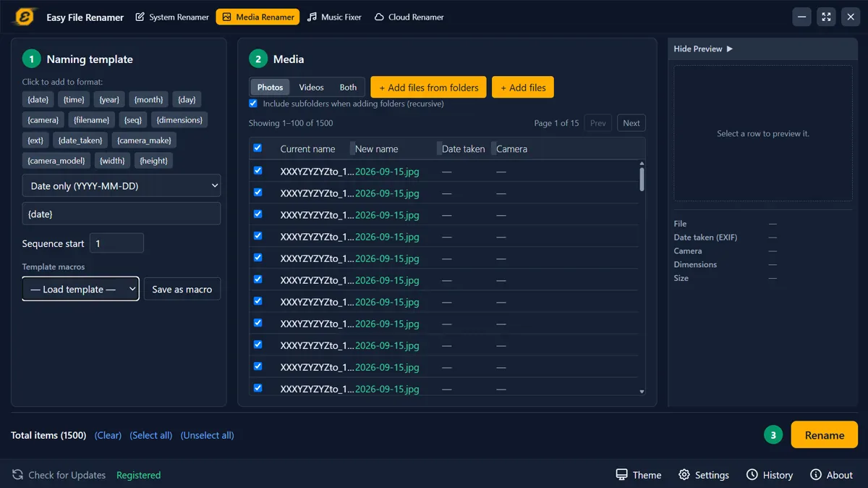Click the media table vertical scrollbar thumb
The height and width of the screenshot is (488, 868).
[x=642, y=178]
